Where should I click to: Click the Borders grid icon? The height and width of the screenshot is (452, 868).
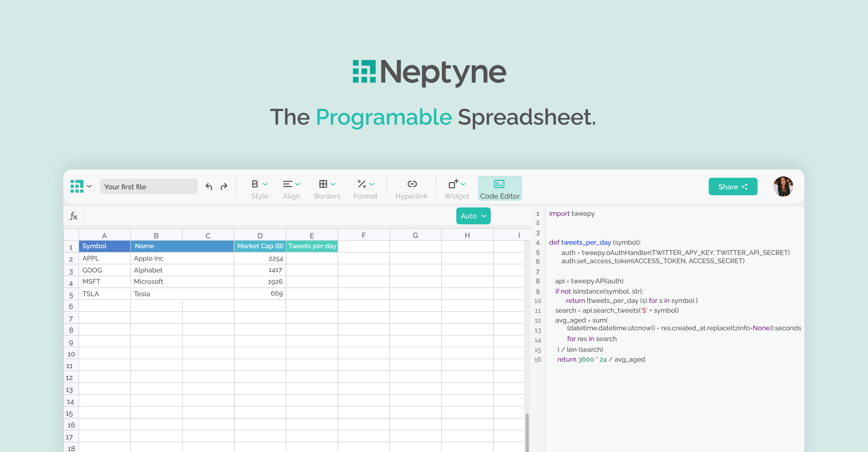pyautogui.click(x=323, y=184)
